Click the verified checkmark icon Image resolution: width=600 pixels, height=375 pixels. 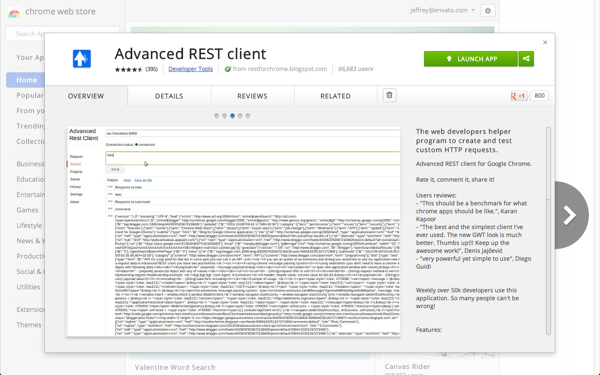(x=228, y=69)
